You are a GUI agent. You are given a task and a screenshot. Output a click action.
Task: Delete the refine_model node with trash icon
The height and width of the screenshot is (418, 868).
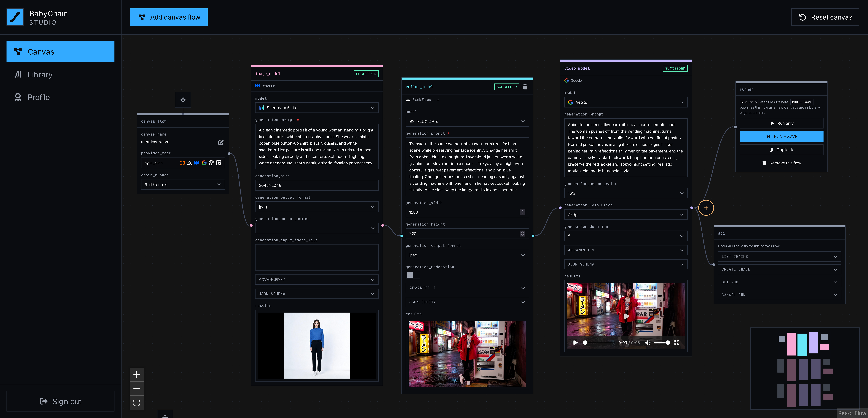[x=525, y=87]
